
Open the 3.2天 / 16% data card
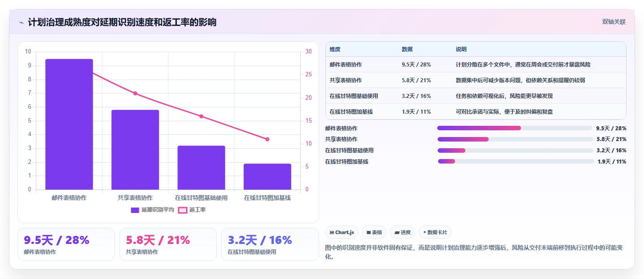pos(270,244)
